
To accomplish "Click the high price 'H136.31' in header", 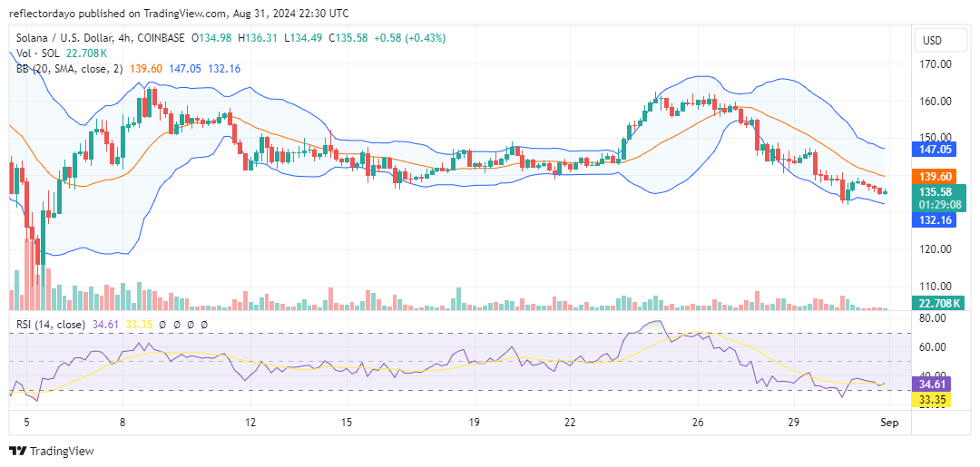I will click(x=258, y=38).
